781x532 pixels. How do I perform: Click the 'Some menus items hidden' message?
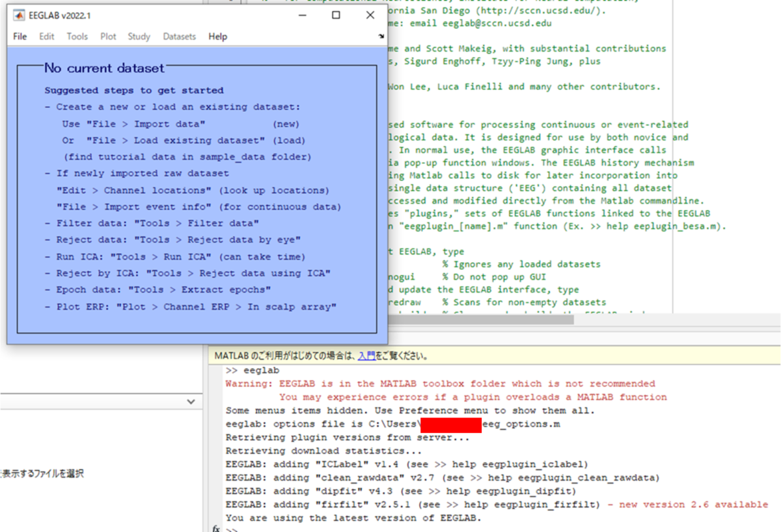click(410, 410)
